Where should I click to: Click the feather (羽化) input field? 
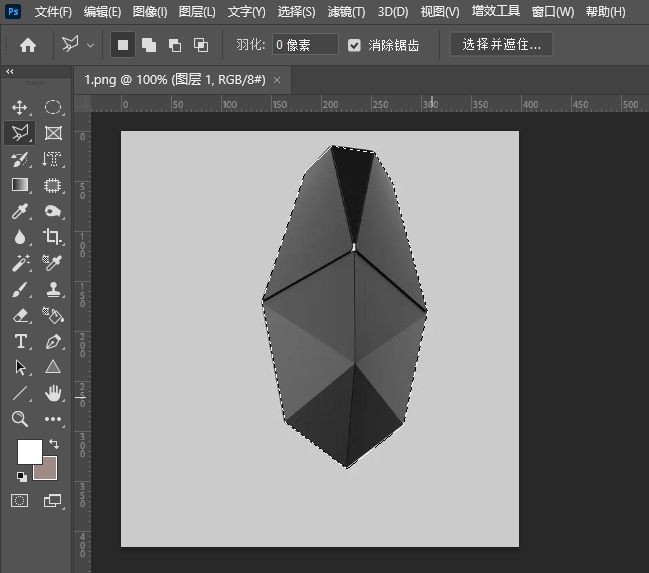click(x=305, y=45)
